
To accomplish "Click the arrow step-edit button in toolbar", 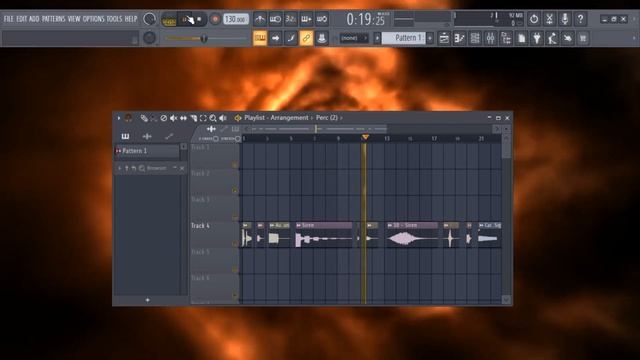I will pyautogui.click(x=275, y=38).
